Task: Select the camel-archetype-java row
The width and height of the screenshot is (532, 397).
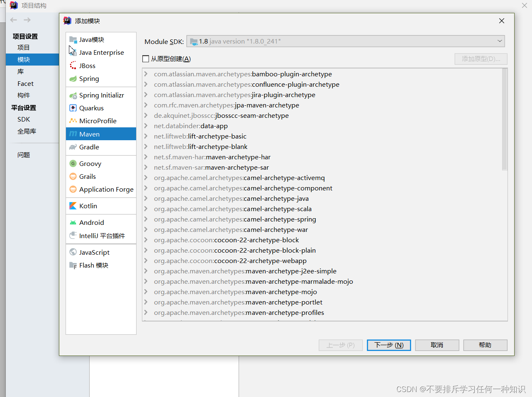Action: click(322, 198)
